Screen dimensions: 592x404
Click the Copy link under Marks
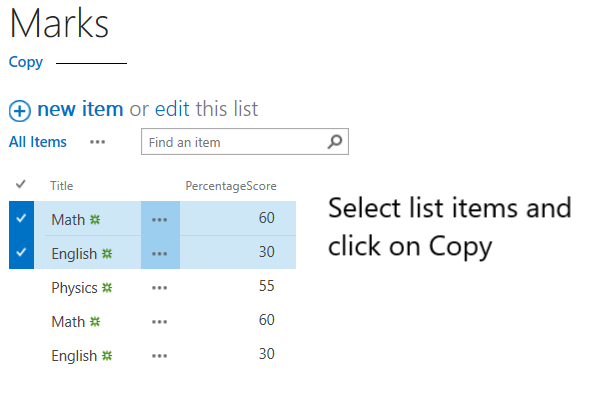(26, 63)
